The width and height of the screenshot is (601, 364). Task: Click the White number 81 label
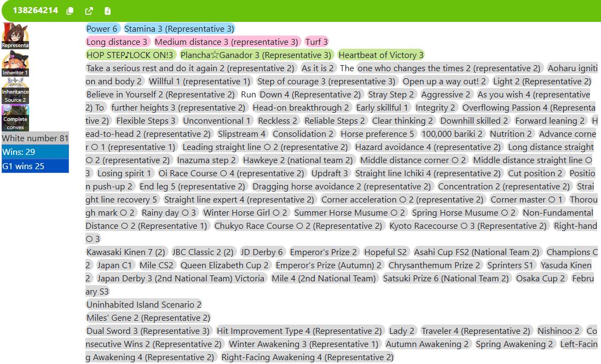click(35, 138)
